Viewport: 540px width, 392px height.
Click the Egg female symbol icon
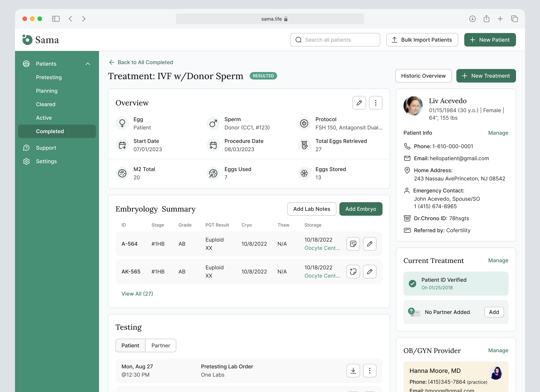[122, 123]
